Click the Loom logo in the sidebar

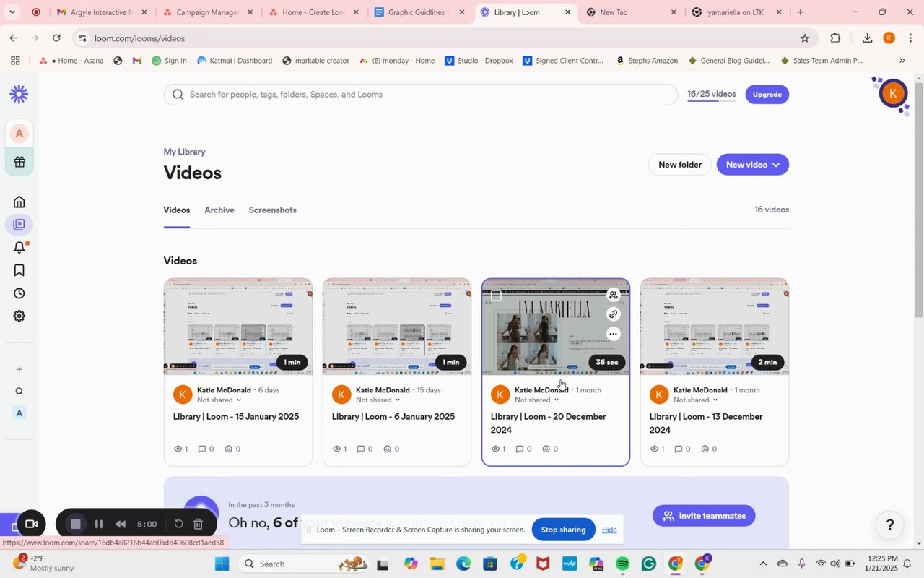[x=19, y=94]
